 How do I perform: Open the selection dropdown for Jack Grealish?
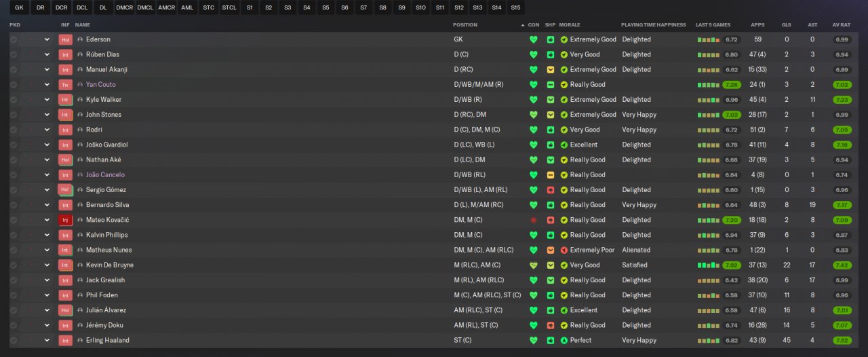tap(47, 280)
